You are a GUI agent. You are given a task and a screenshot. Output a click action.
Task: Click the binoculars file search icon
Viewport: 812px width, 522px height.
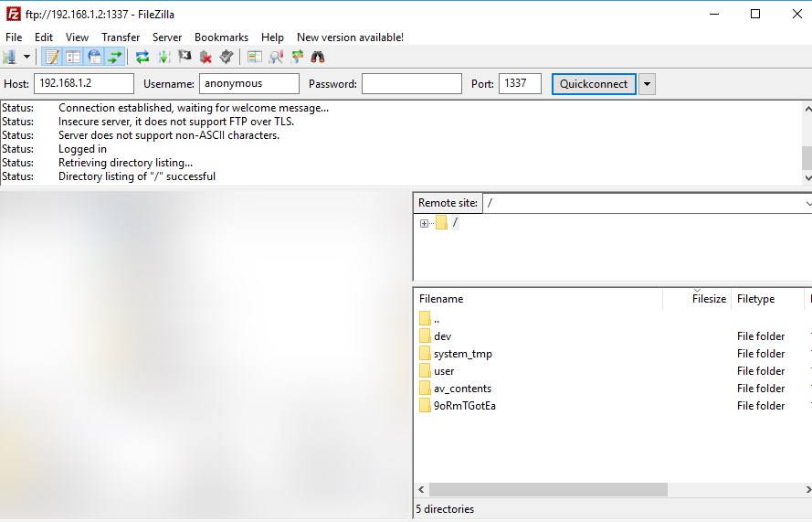tap(318, 57)
